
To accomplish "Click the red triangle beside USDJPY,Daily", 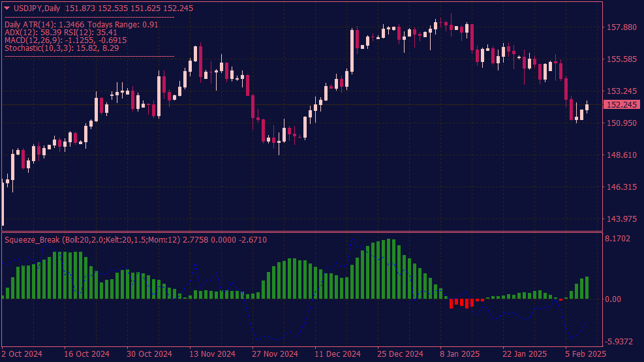I will coord(7,8).
